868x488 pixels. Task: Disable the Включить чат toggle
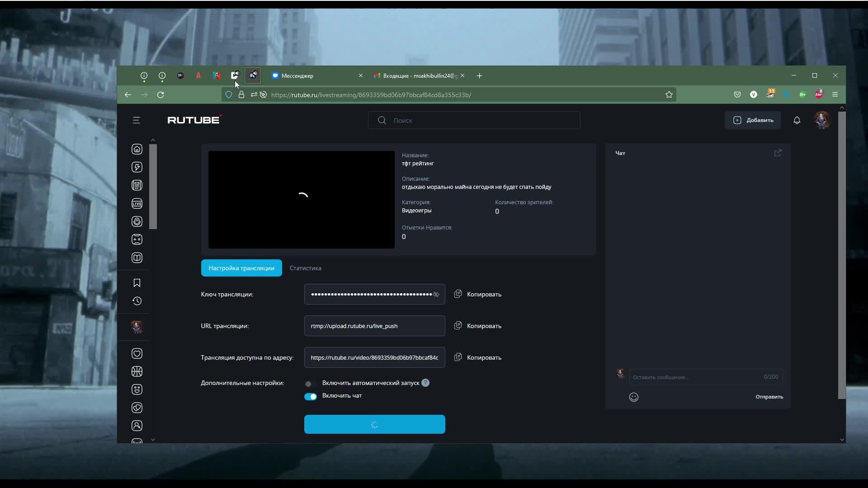coord(310,396)
